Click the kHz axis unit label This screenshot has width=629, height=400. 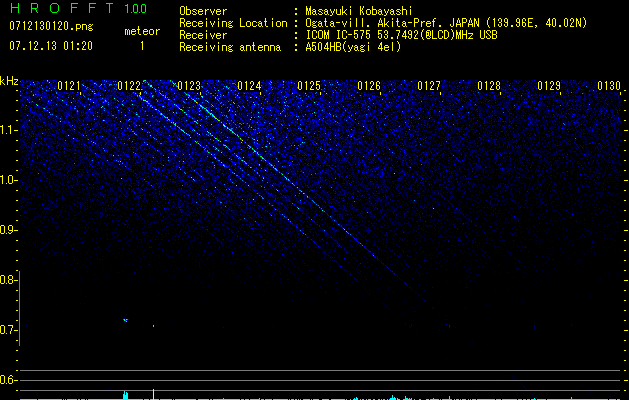pos(9,81)
